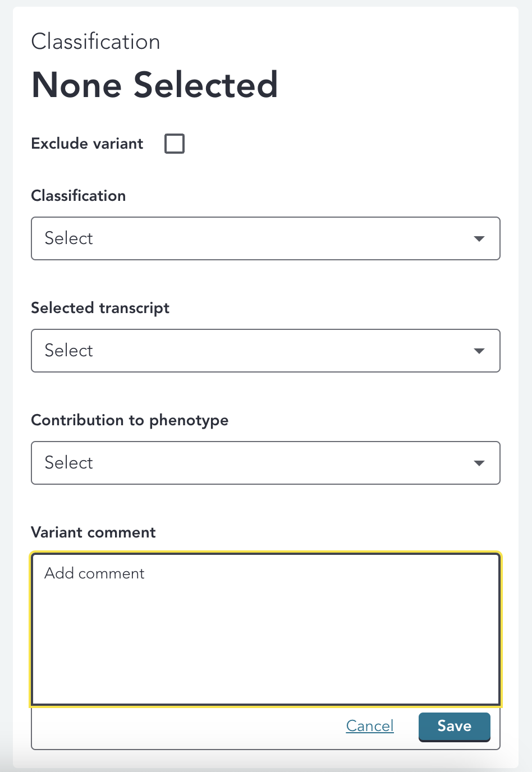The height and width of the screenshot is (772, 532).
Task: Save the variant classification
Action: [x=455, y=727]
